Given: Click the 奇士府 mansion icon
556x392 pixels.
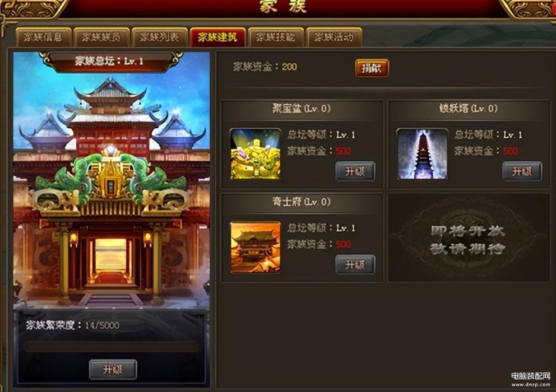Looking at the screenshot, I should click(256, 247).
